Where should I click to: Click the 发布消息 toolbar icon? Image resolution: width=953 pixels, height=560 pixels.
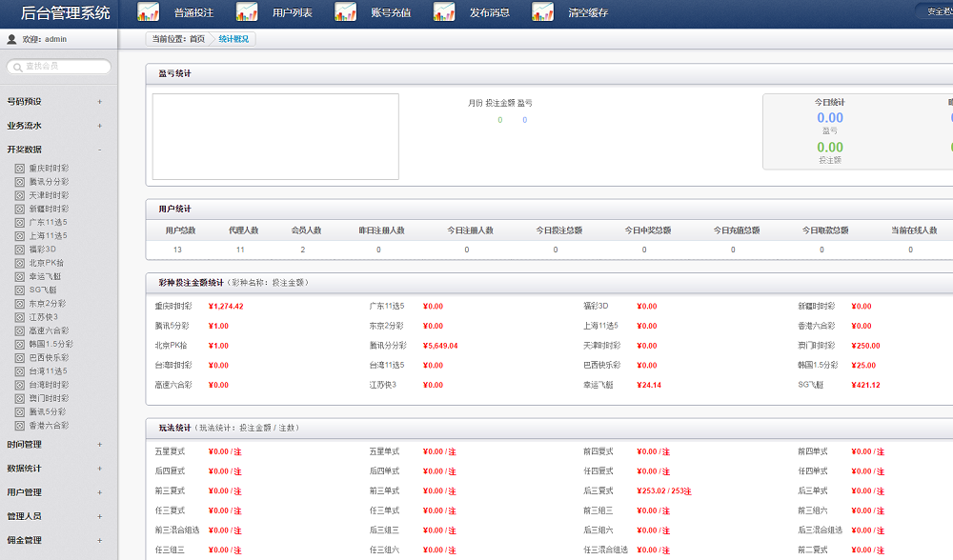[444, 12]
